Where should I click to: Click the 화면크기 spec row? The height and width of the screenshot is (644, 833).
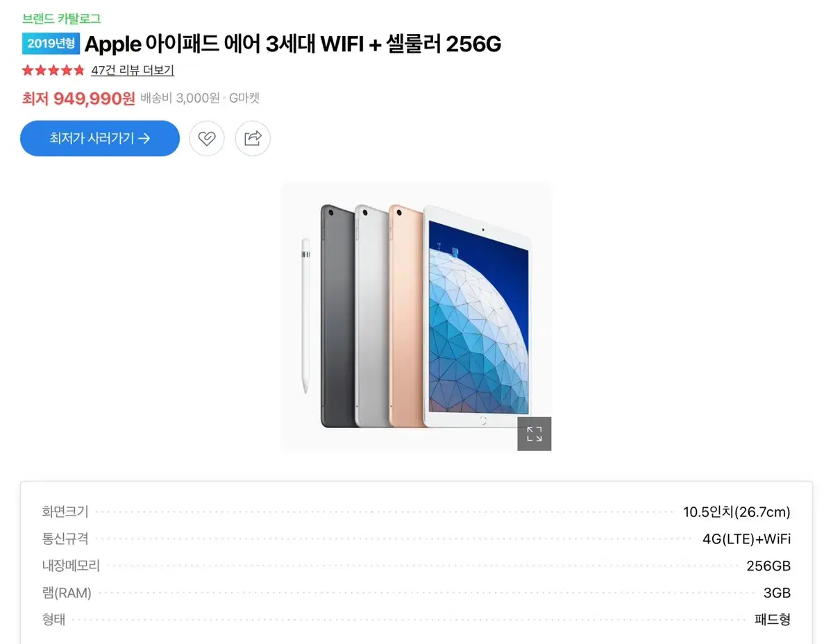(416, 512)
